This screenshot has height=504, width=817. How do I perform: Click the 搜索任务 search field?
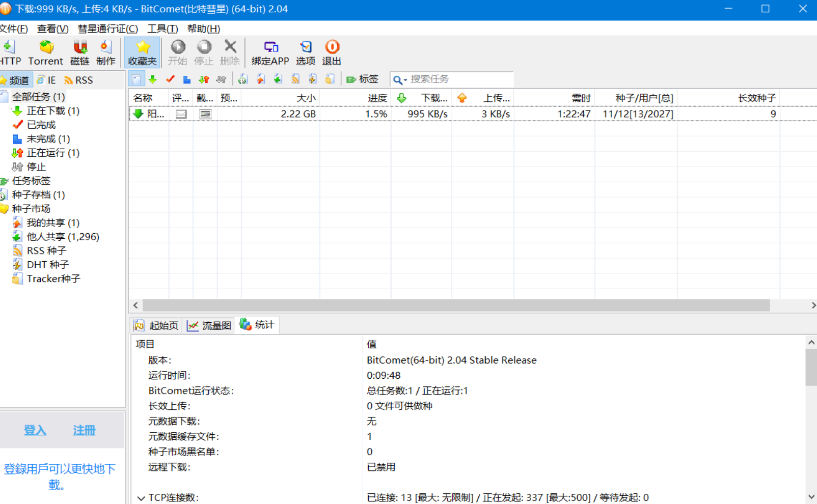coord(460,79)
